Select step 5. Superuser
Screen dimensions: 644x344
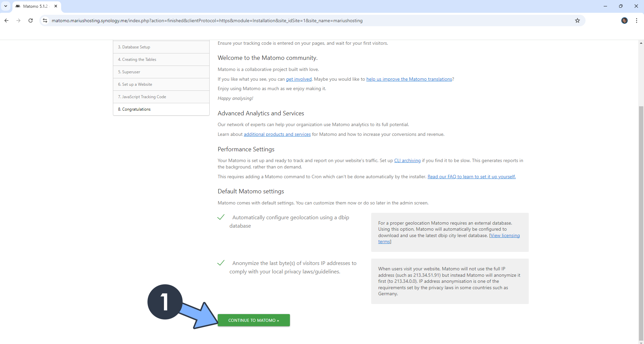161,72
